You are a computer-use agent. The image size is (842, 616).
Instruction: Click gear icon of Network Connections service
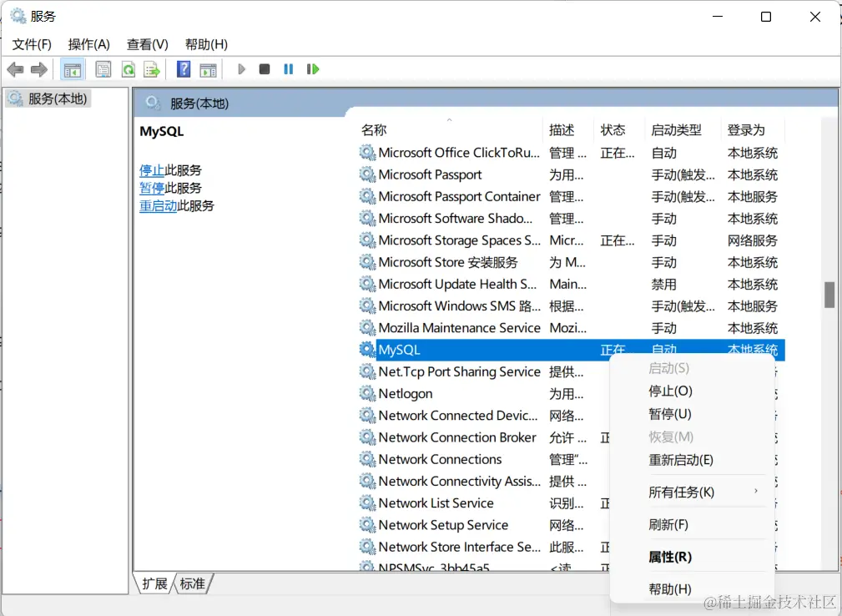tap(367, 459)
